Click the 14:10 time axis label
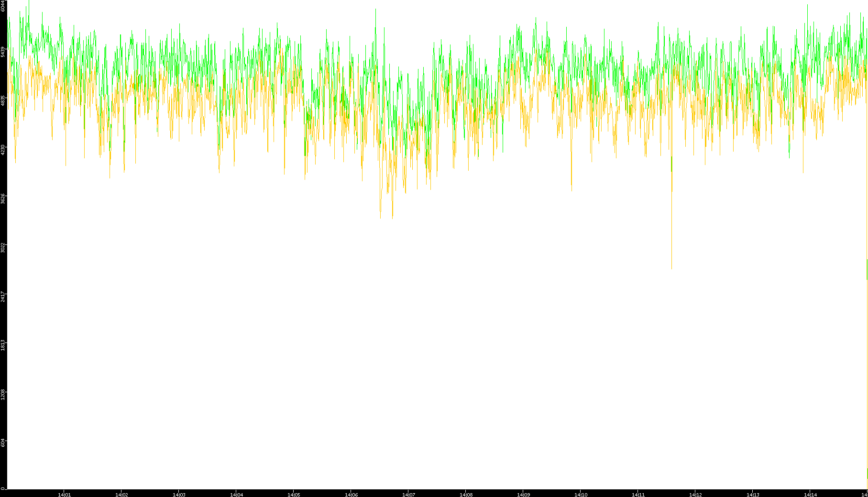 tap(581, 494)
